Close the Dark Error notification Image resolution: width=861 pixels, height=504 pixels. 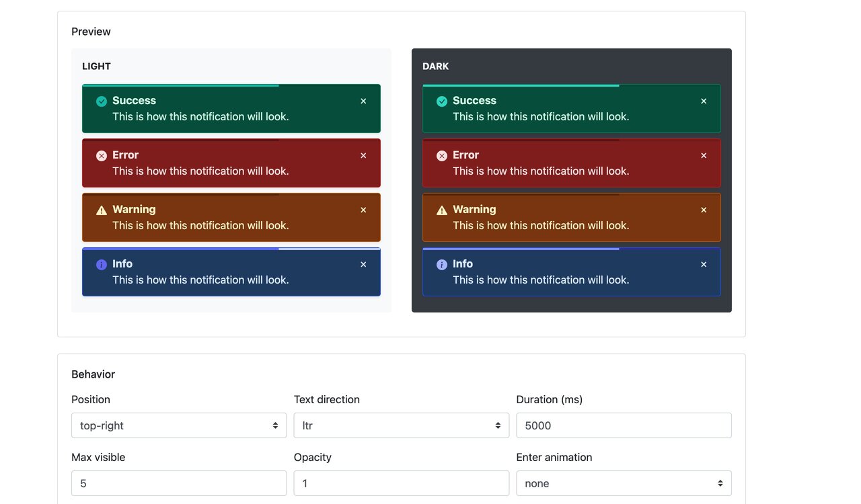pyautogui.click(x=704, y=155)
